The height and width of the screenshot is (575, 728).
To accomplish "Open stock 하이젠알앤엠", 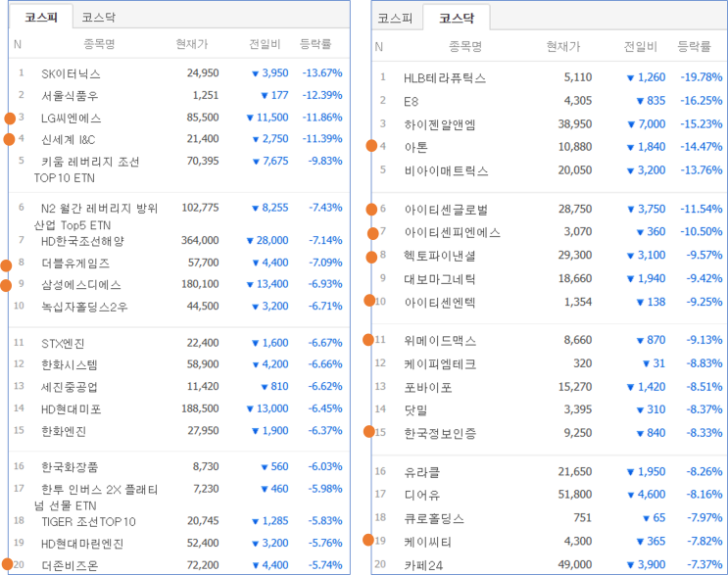I will (440, 124).
